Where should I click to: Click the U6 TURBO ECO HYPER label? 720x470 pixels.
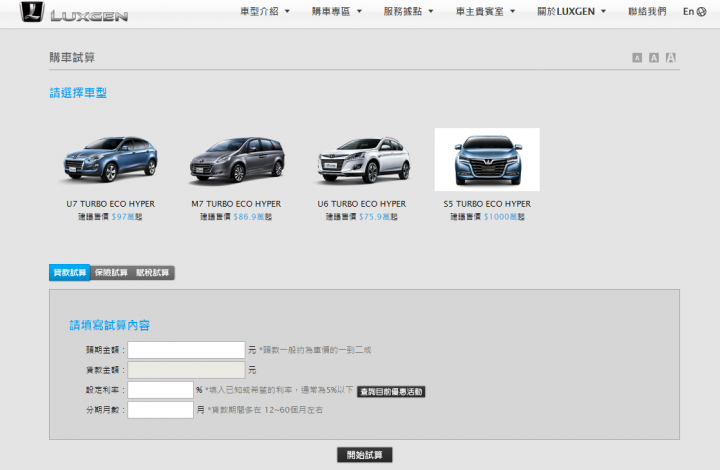[361, 204]
